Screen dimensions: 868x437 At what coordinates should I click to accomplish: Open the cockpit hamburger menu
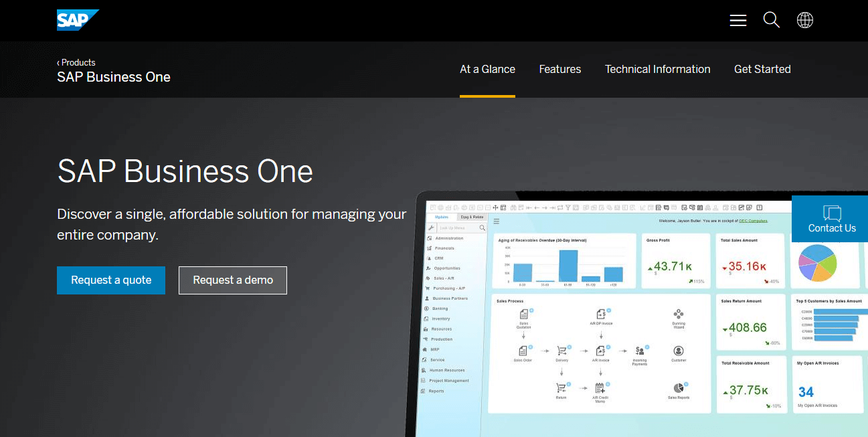495,221
